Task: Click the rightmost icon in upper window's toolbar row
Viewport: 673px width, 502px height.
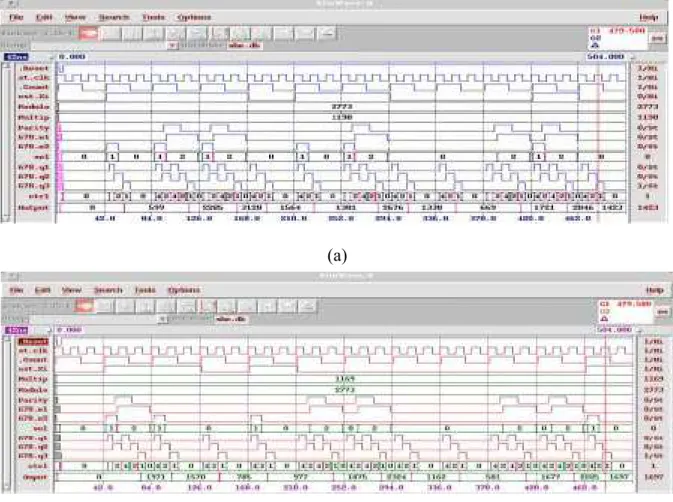Action: point(327,33)
